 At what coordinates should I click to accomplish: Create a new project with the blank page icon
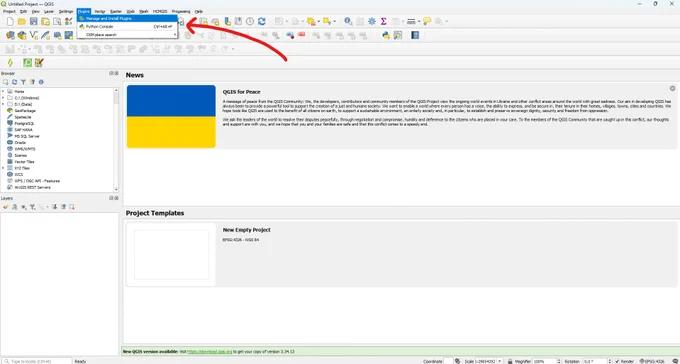coord(10,22)
